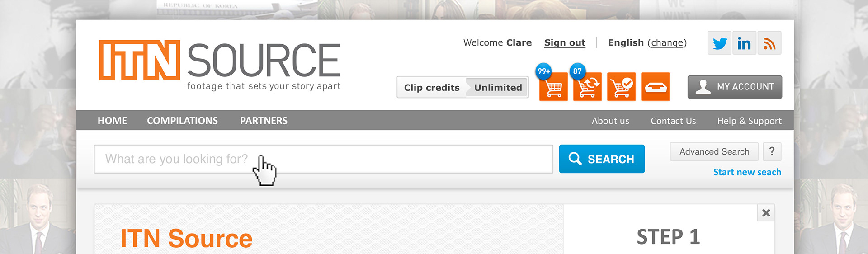Open the Advanced Search options
Screen dimensions: 868x254
(x=714, y=151)
